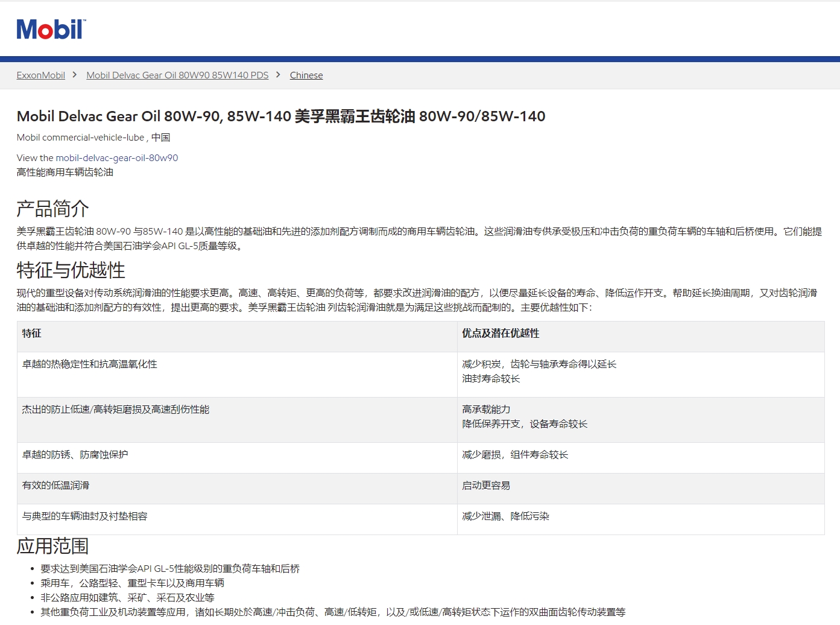
Task: Follow the mobil-delvac-gear-oil-80w90 link
Action: click(117, 158)
